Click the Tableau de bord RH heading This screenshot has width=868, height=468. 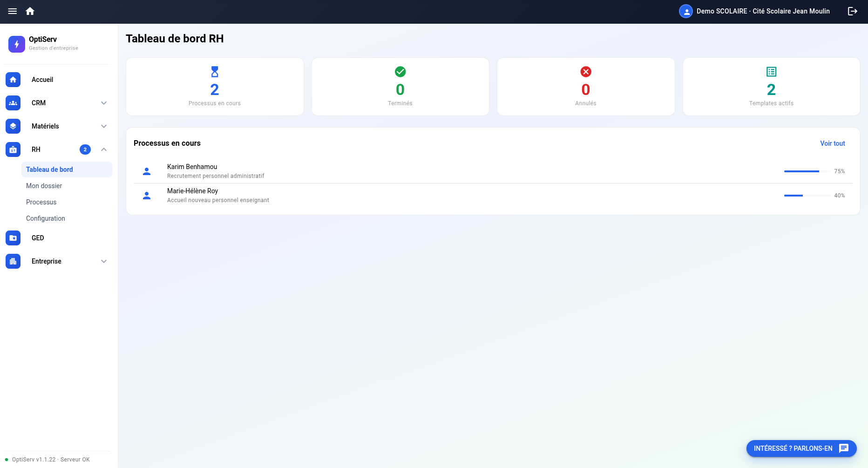click(x=175, y=39)
